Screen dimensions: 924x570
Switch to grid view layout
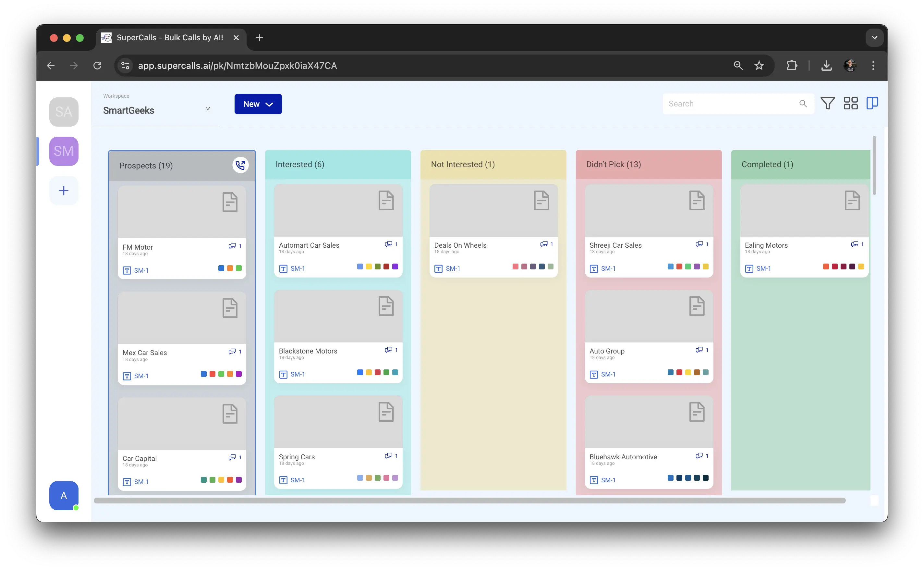(x=850, y=103)
